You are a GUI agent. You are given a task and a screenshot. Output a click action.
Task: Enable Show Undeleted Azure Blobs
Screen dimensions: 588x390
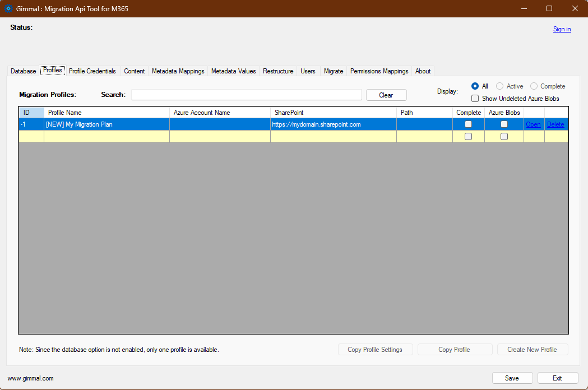click(475, 98)
